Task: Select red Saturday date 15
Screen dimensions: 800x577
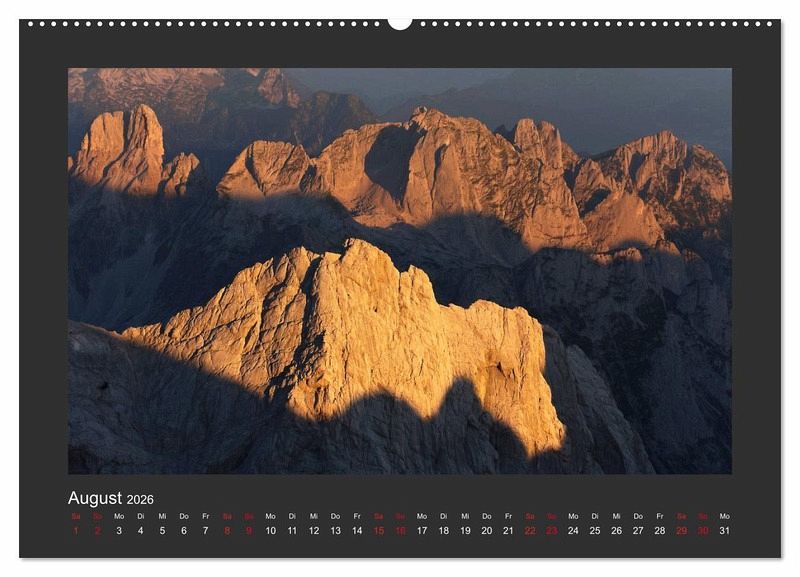Action: pos(378,530)
